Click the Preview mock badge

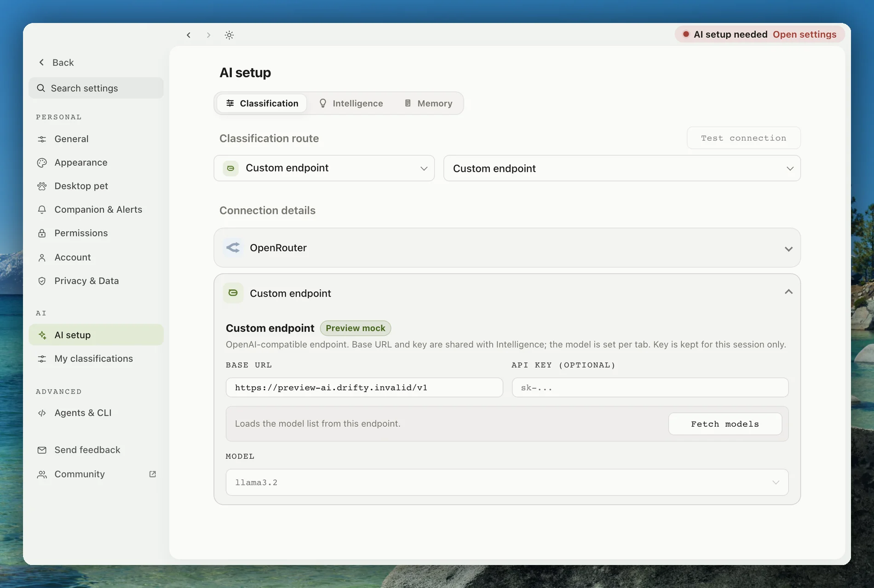[x=356, y=328]
